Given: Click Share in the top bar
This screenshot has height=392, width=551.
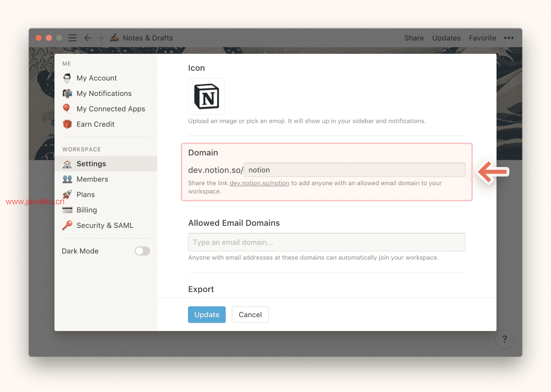Looking at the screenshot, I should tap(414, 38).
